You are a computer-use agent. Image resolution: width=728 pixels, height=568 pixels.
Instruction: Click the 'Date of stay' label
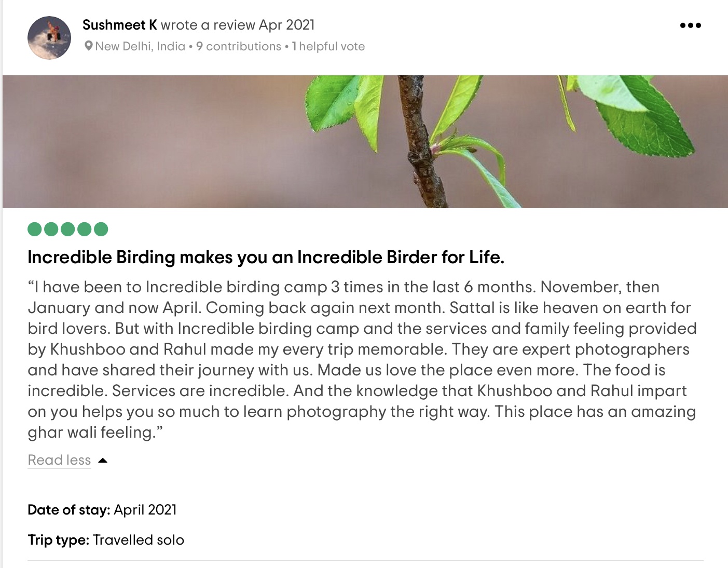pyautogui.click(x=68, y=510)
